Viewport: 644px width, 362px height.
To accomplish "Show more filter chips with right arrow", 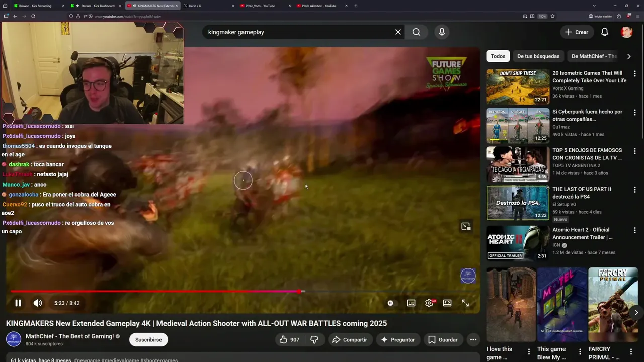I will (629, 56).
